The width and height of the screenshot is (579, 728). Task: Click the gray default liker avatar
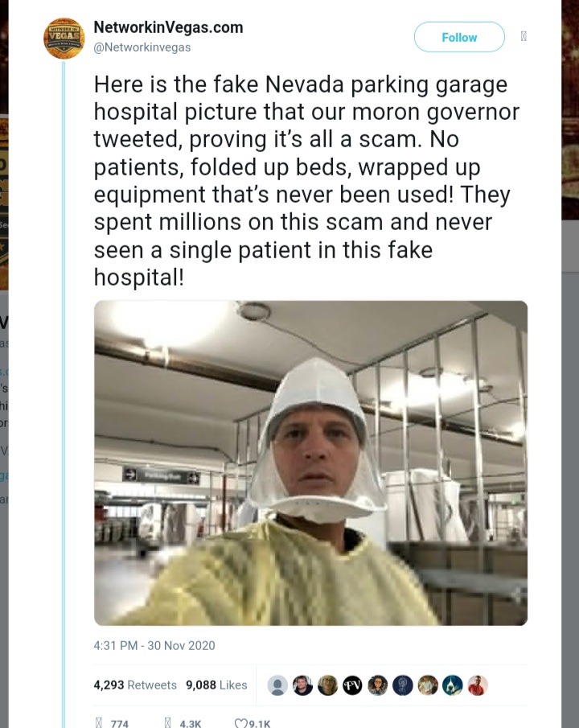point(277,685)
